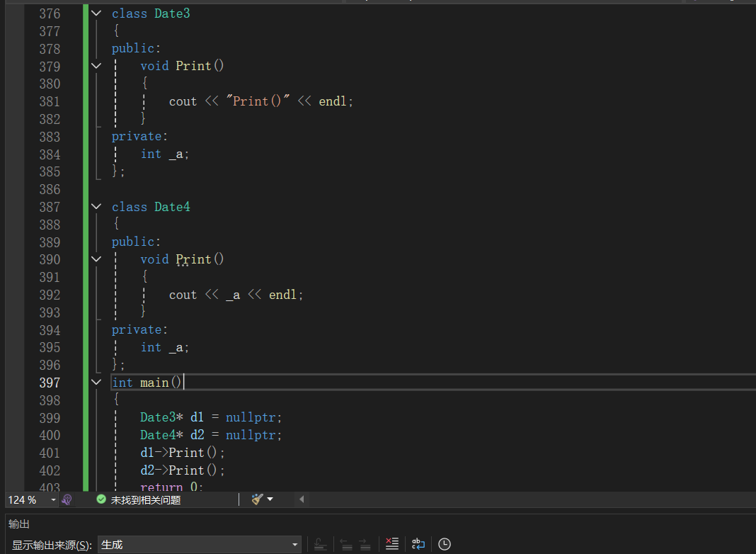The height and width of the screenshot is (554, 756).
Task: Click int _a; on line 384
Action: (x=164, y=154)
